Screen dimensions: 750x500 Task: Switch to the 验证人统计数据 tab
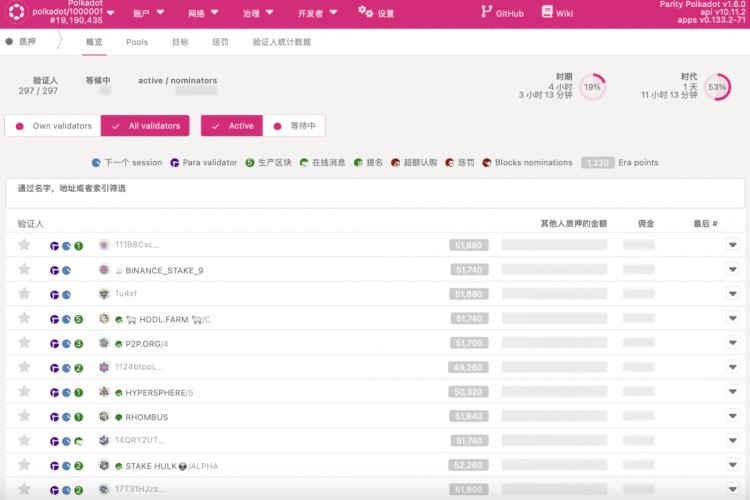tap(282, 42)
